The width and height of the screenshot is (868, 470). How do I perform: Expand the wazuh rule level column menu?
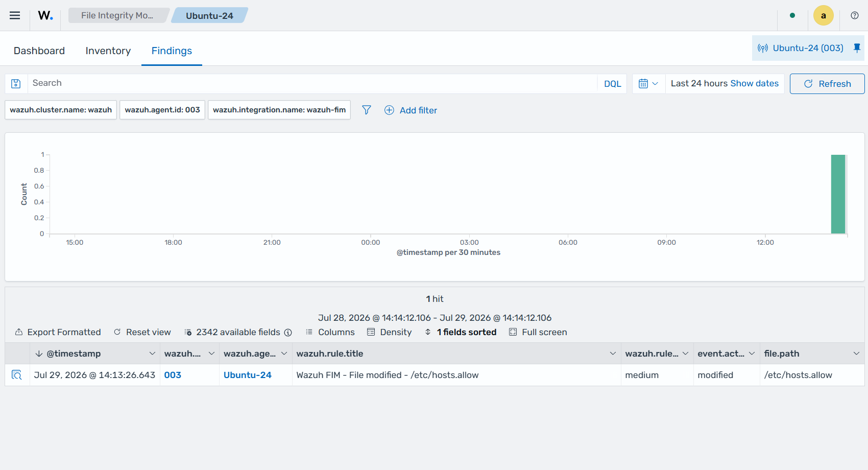[686, 354]
